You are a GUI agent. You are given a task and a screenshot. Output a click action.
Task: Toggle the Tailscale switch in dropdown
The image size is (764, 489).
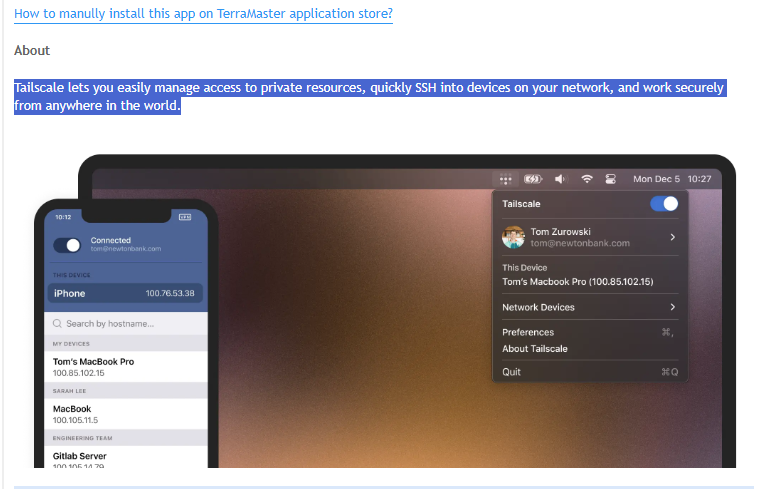point(664,204)
